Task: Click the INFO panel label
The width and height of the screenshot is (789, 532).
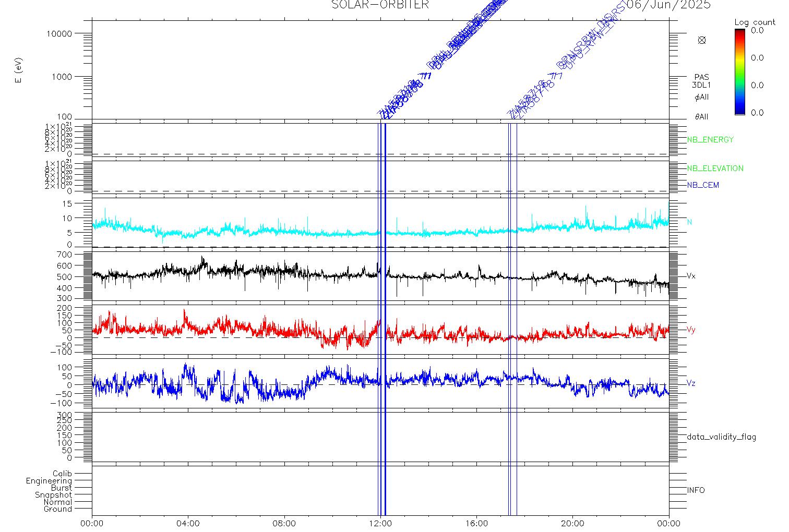Action: pos(696,491)
